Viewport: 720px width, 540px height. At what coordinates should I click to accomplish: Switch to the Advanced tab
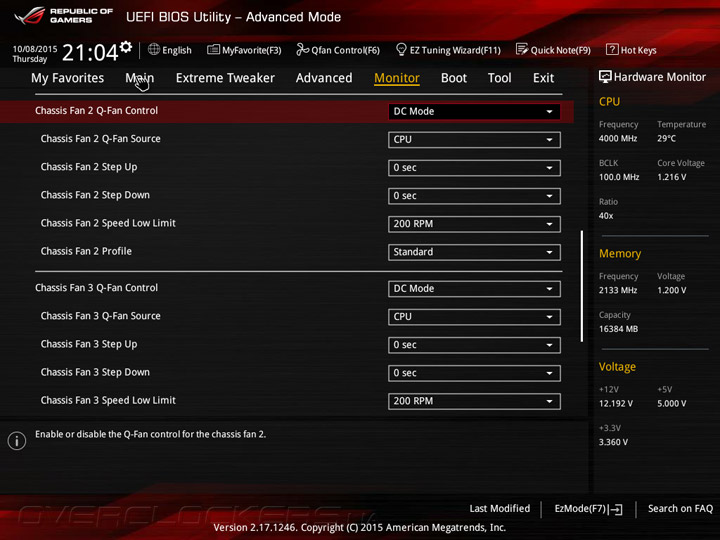tap(324, 78)
